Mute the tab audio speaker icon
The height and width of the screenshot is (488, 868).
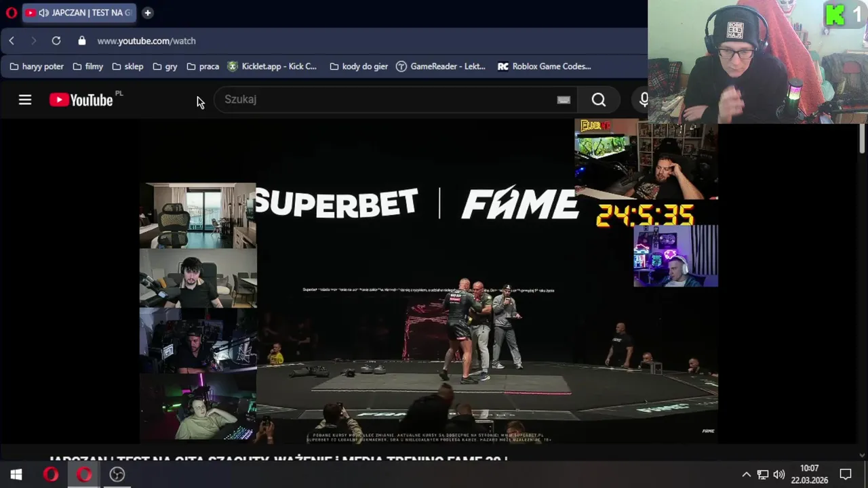pos(44,13)
